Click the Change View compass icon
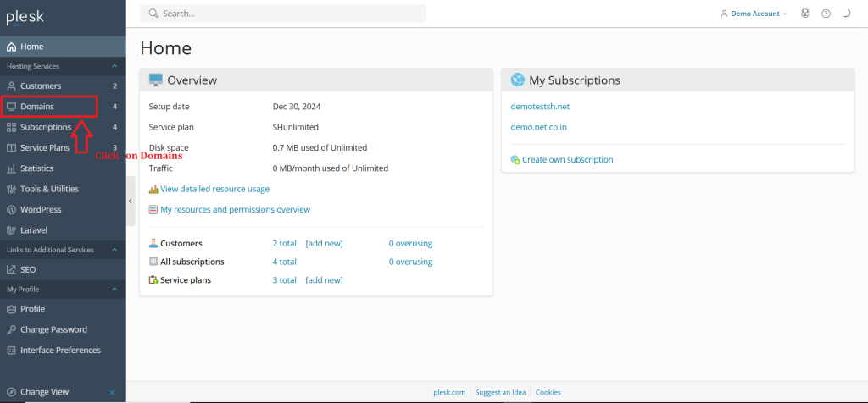Image resolution: width=868 pixels, height=403 pixels. [11, 392]
